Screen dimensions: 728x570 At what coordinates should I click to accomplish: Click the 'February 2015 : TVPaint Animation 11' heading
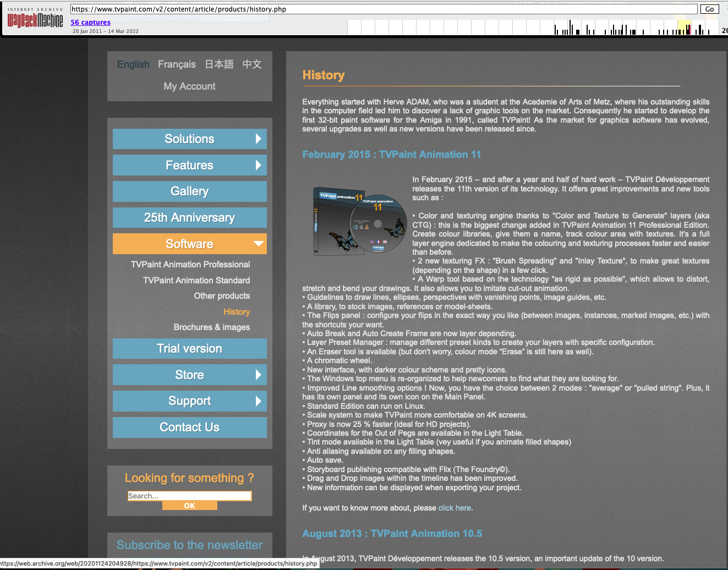391,155
